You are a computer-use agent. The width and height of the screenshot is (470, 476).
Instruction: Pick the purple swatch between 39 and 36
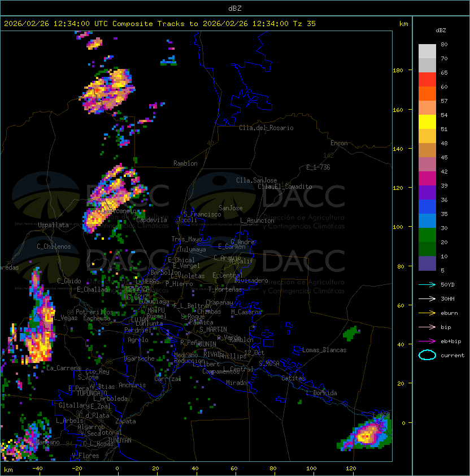click(427, 192)
